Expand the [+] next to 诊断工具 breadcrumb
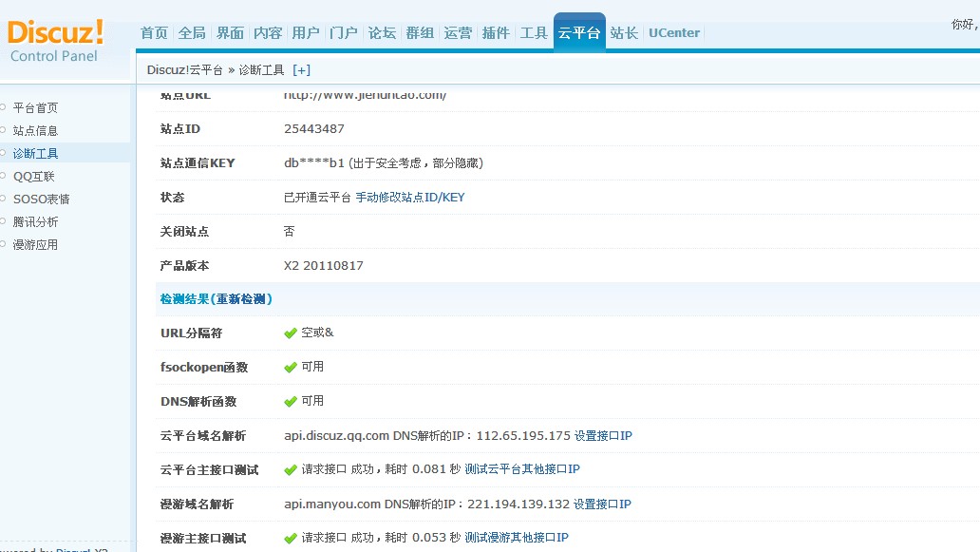The width and height of the screenshot is (980, 552). point(301,69)
